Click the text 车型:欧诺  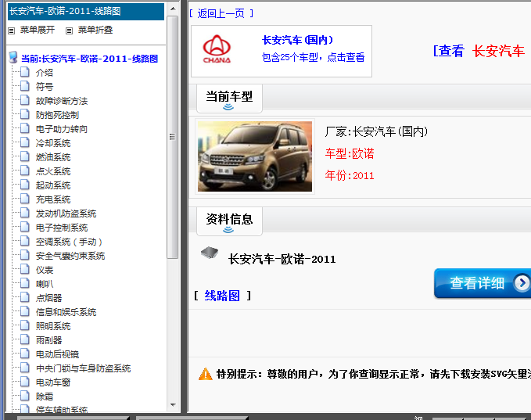pyautogui.click(x=350, y=153)
